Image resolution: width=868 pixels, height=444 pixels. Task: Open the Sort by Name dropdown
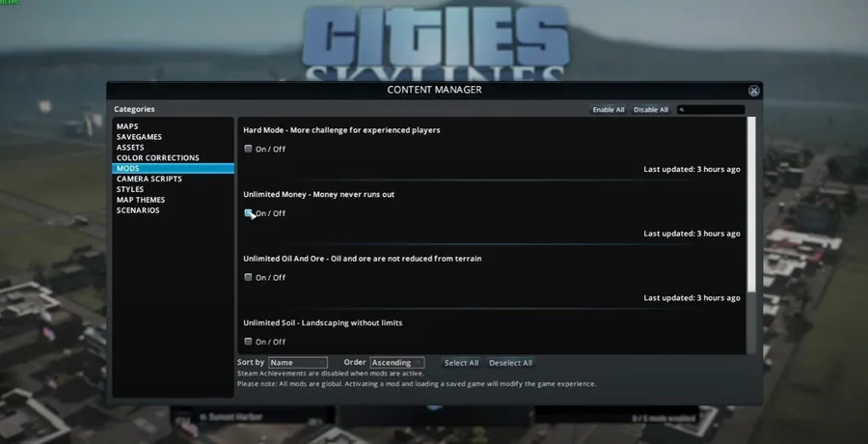pyautogui.click(x=298, y=363)
